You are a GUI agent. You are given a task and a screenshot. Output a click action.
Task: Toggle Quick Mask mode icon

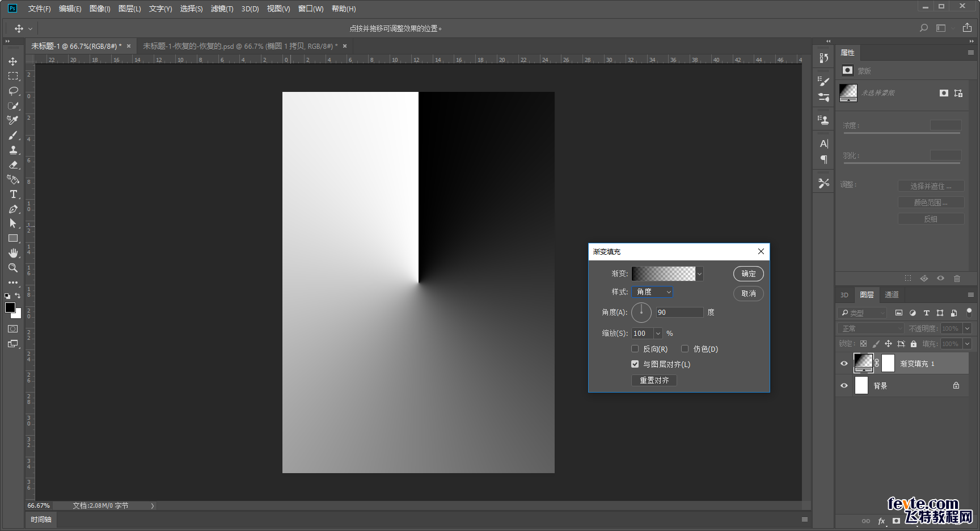13,329
